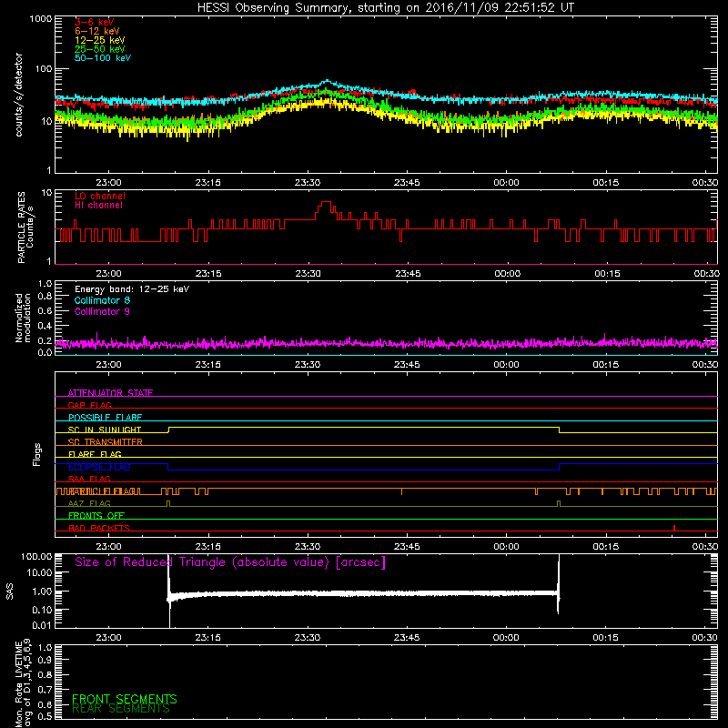Click the 0.9 tick on livetime axis

click(45, 660)
